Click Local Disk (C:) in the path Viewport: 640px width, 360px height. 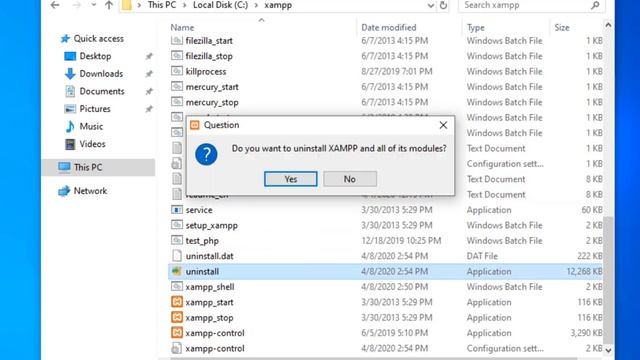tap(220, 5)
